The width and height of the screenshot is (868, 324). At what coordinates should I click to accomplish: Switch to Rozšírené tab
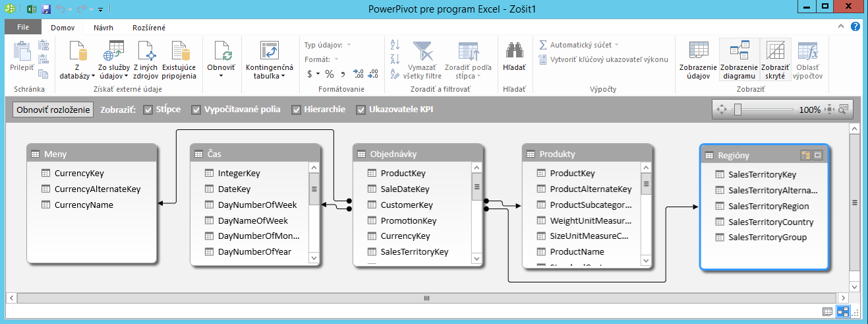(x=149, y=28)
